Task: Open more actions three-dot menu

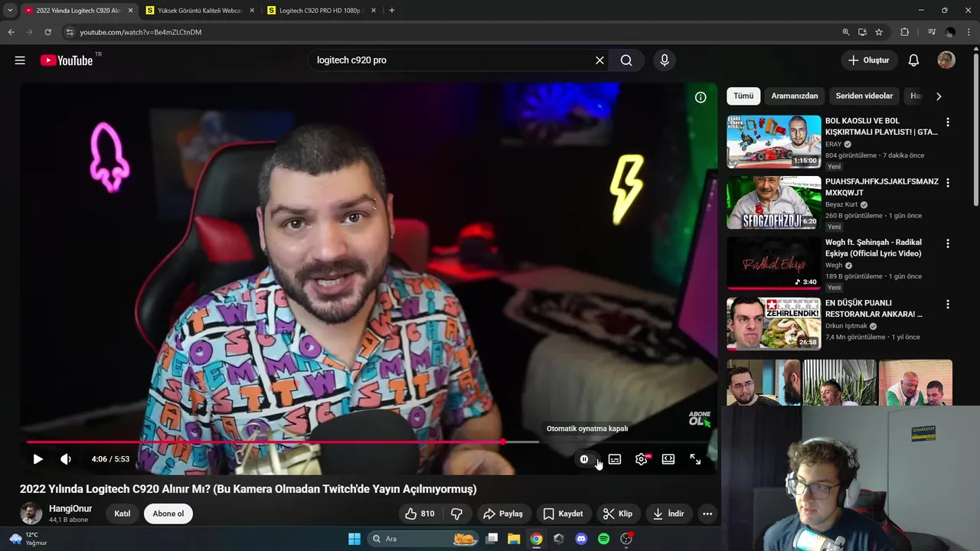Action: 707,514
